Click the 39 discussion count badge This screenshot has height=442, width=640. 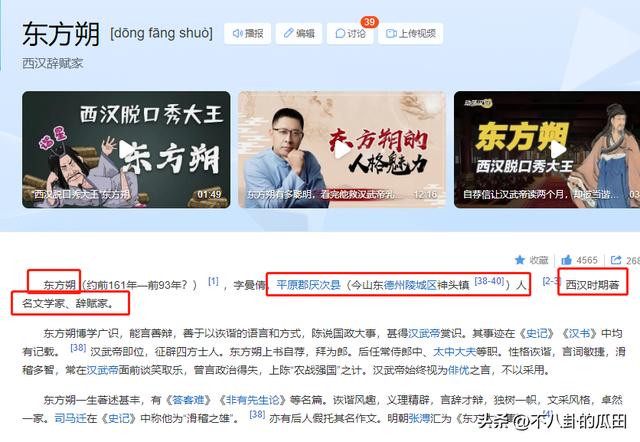pos(369,22)
